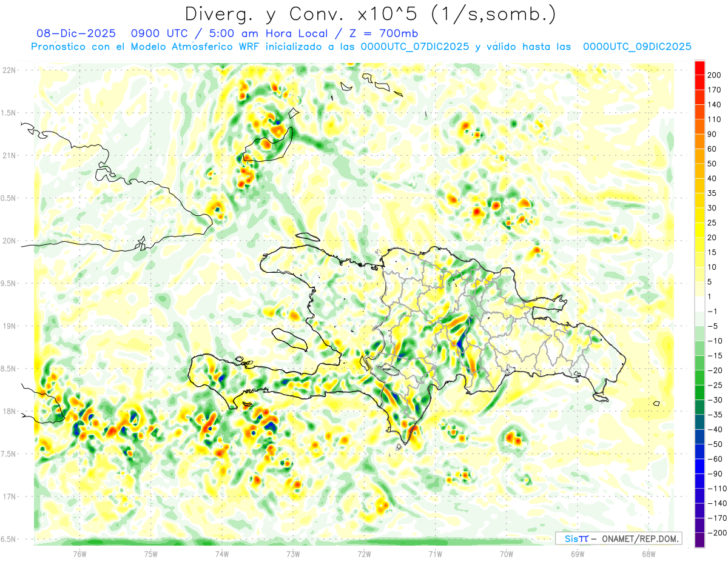Click the "73W" longitude label
This screenshot has height=562, width=728.
[293, 555]
